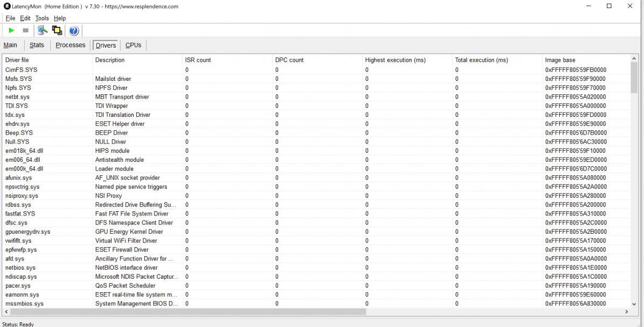Select the mssmbios.sys driver row
The image size is (644, 327).
point(317,303)
